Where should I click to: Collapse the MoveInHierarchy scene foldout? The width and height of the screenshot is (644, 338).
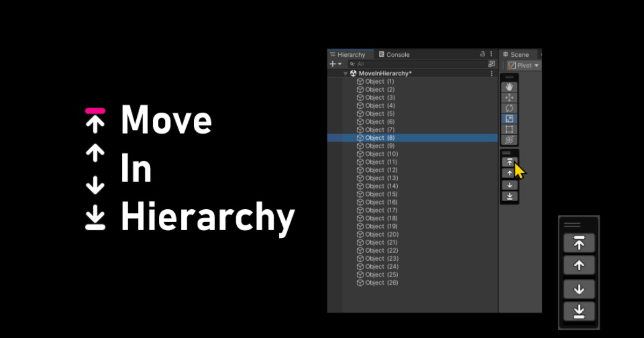(346, 74)
